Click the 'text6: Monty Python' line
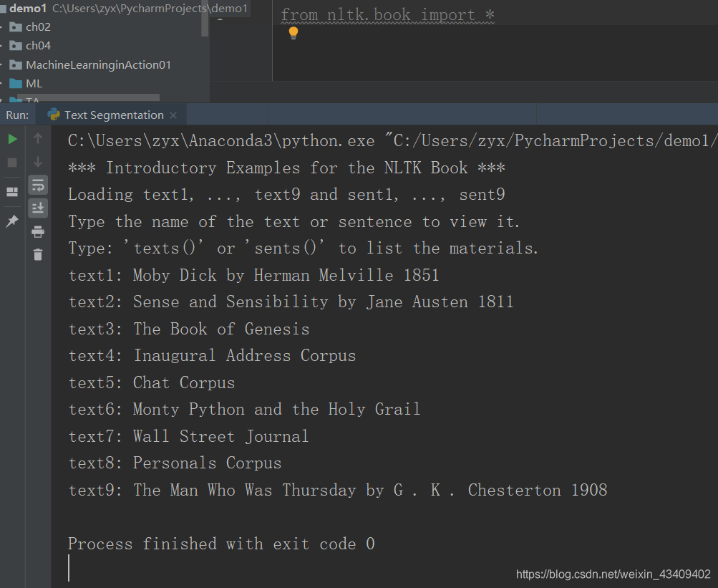 coord(245,409)
